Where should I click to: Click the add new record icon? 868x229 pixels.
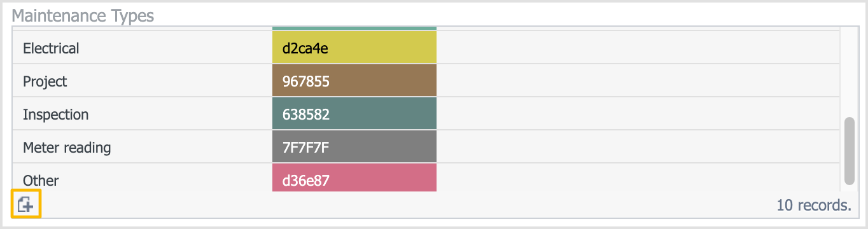[27, 204]
